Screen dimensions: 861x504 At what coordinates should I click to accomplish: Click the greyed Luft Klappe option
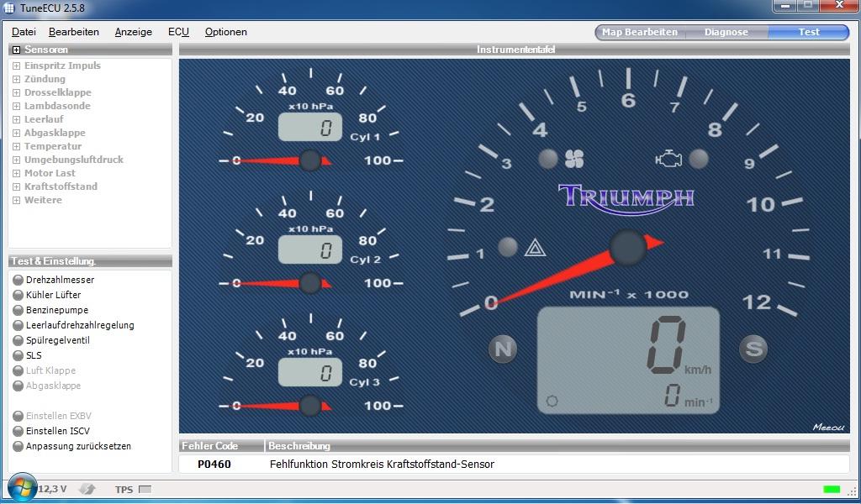[x=45, y=370]
